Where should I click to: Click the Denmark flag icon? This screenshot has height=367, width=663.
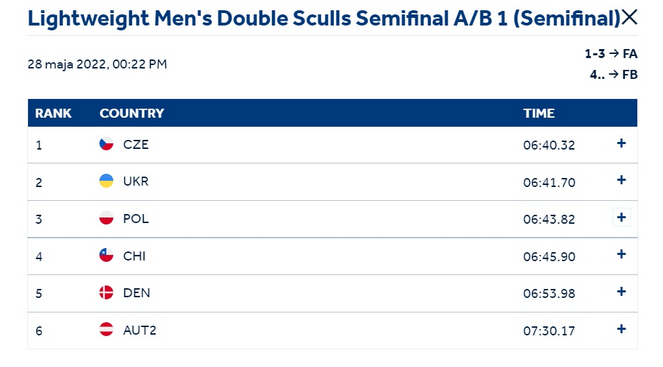tap(106, 292)
